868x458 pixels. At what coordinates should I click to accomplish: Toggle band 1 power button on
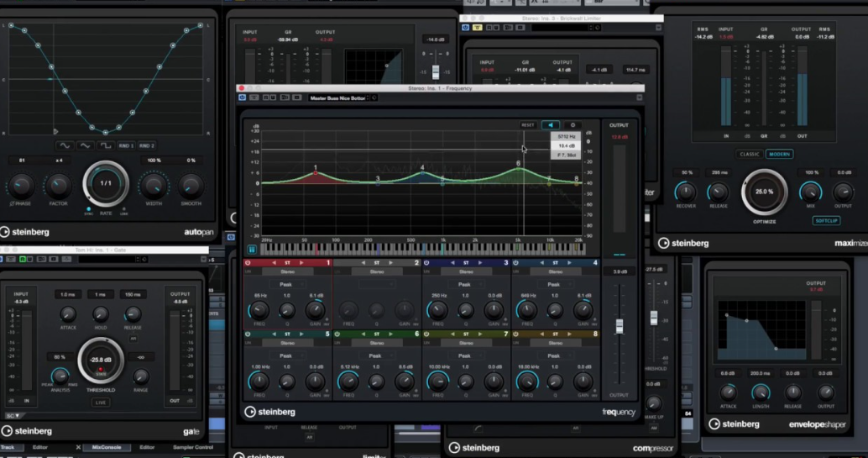(x=248, y=263)
